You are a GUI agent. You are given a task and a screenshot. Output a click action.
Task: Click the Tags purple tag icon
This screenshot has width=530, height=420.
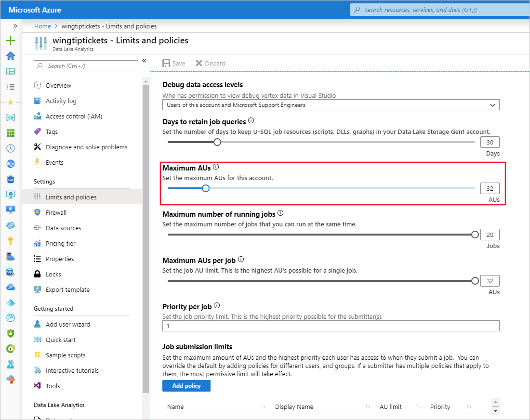(x=37, y=131)
